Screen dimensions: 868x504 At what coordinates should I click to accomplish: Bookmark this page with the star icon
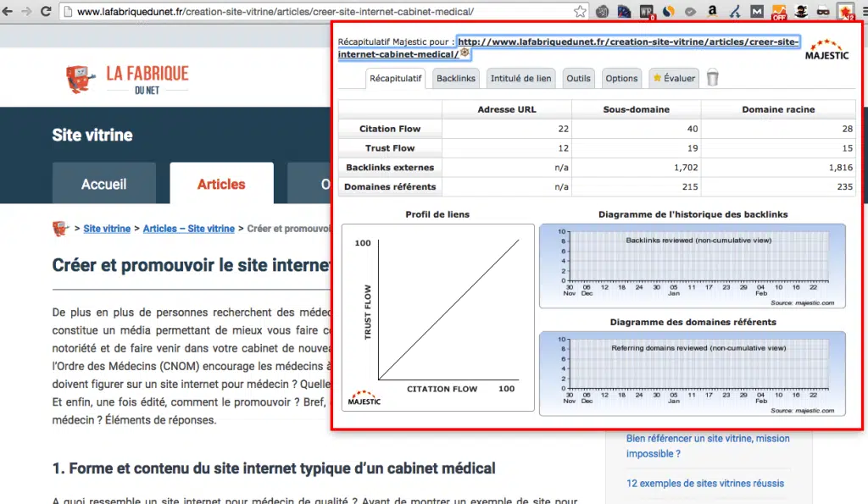pos(580,12)
